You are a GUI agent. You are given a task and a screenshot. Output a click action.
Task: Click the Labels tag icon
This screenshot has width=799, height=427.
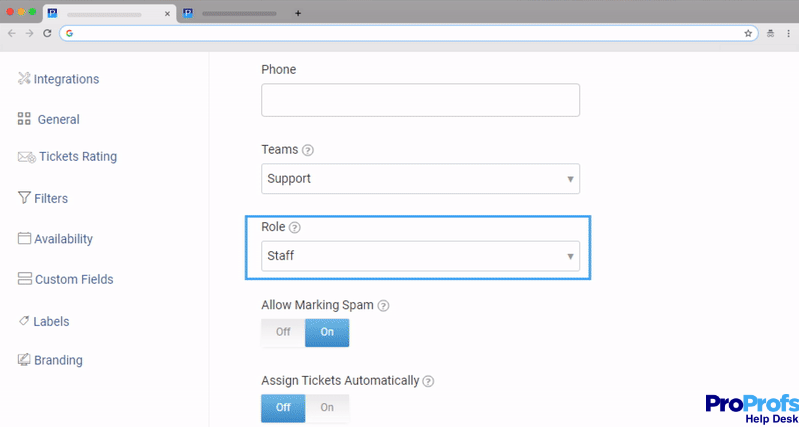pos(24,321)
